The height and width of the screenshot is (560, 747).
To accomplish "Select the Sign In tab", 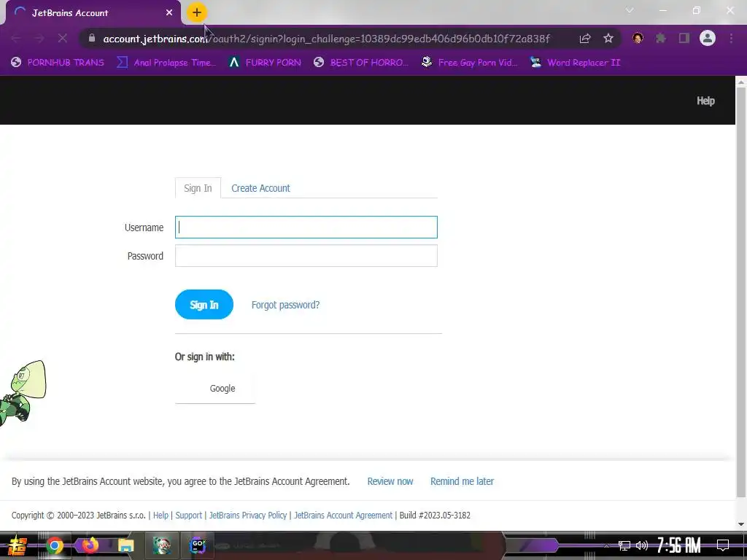I will click(198, 188).
